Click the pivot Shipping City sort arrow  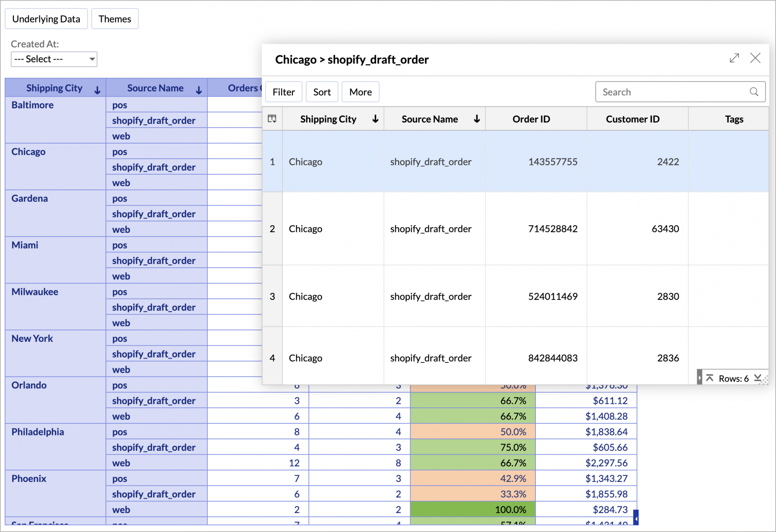click(97, 90)
